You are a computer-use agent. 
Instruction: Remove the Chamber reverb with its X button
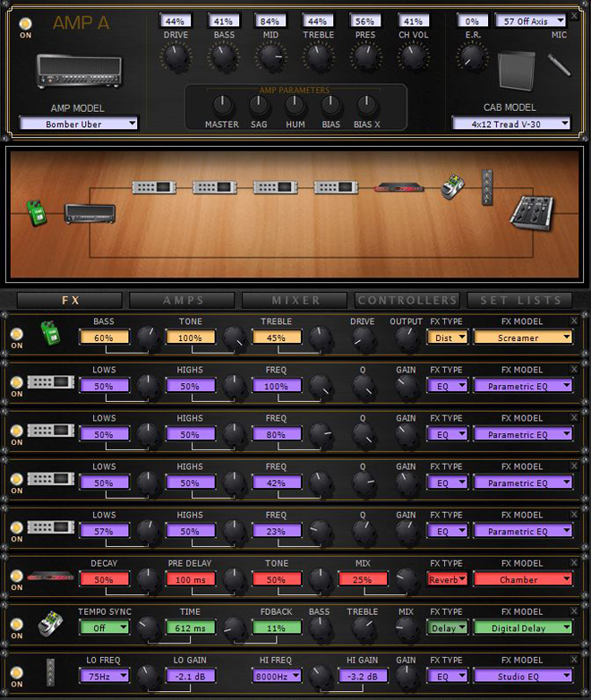point(574,563)
